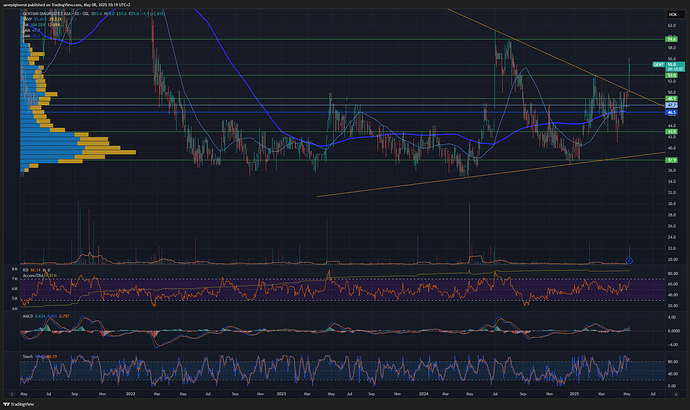
Task: Click the 47.7 light blue price label
Action: coord(672,106)
